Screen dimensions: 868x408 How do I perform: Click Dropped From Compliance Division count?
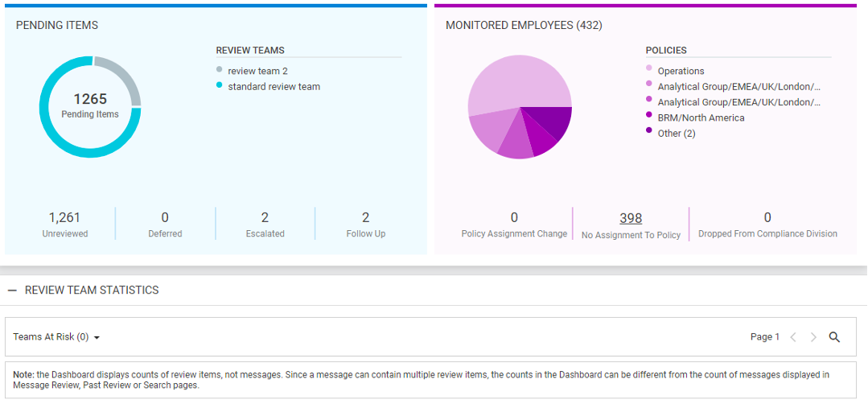pos(767,217)
